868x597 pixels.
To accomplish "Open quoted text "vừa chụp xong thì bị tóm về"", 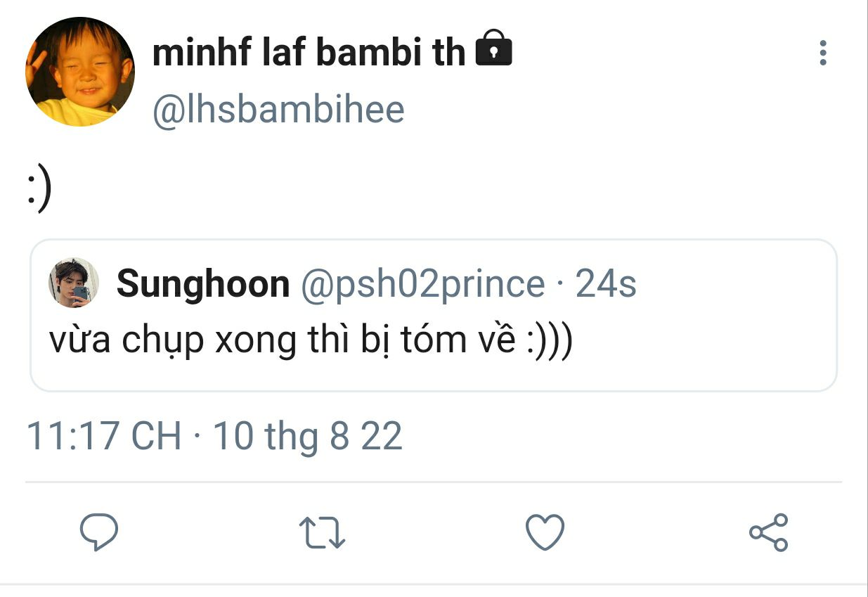I will pyautogui.click(x=281, y=340).
